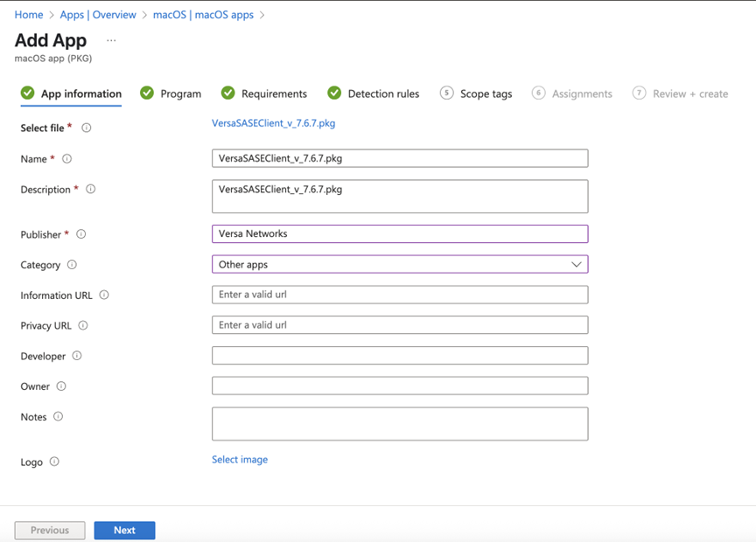Click the green check icon for Detection rules

click(x=334, y=93)
